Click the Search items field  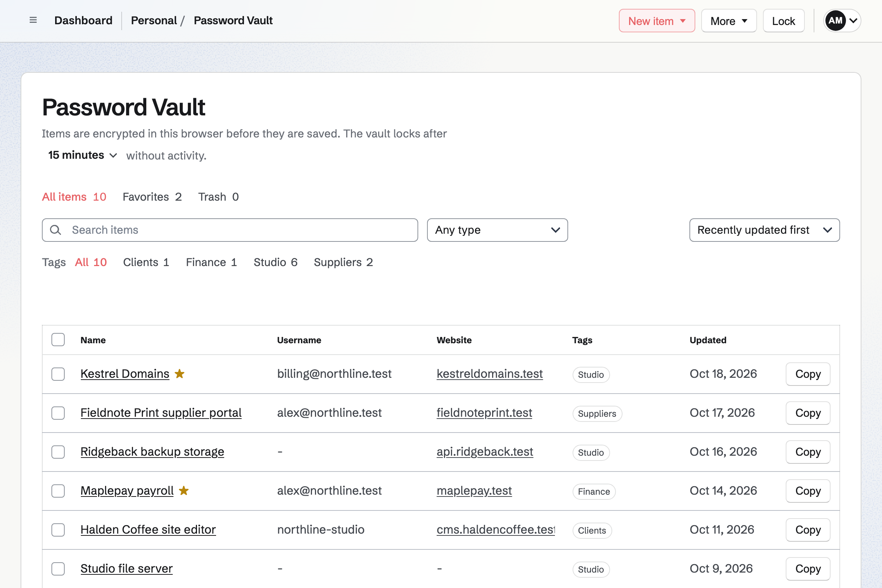(230, 230)
